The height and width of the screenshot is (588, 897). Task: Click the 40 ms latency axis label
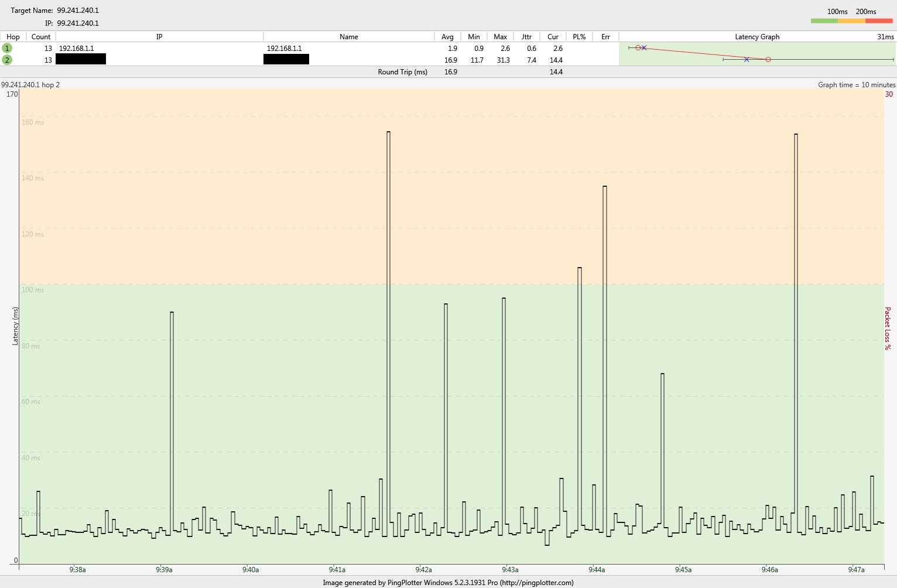coord(31,458)
